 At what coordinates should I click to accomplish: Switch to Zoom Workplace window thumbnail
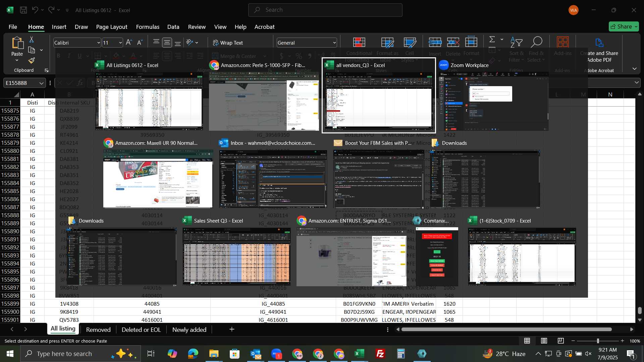point(493,96)
